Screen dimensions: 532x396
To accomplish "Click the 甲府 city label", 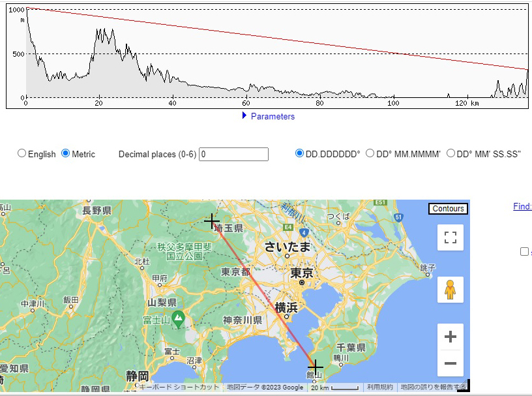I will [160, 279].
